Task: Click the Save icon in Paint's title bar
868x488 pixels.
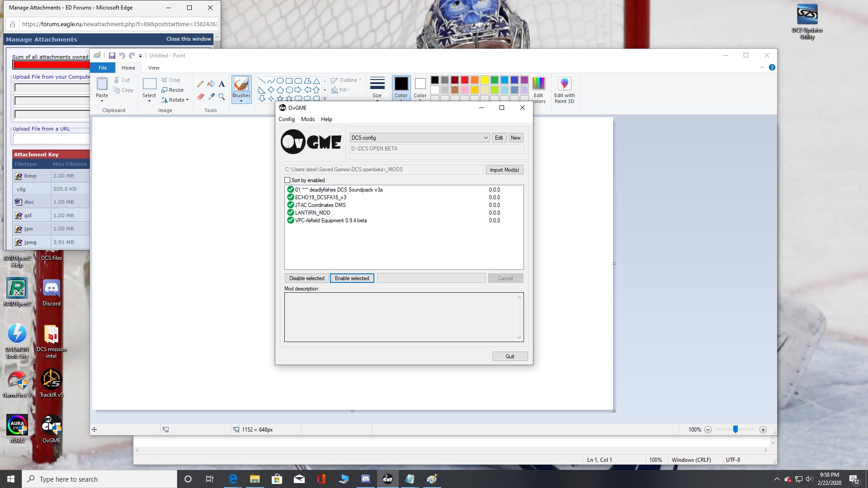Action: pos(112,56)
